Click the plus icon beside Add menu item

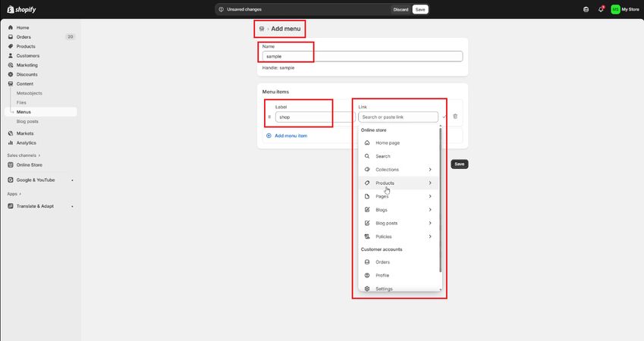pos(269,136)
